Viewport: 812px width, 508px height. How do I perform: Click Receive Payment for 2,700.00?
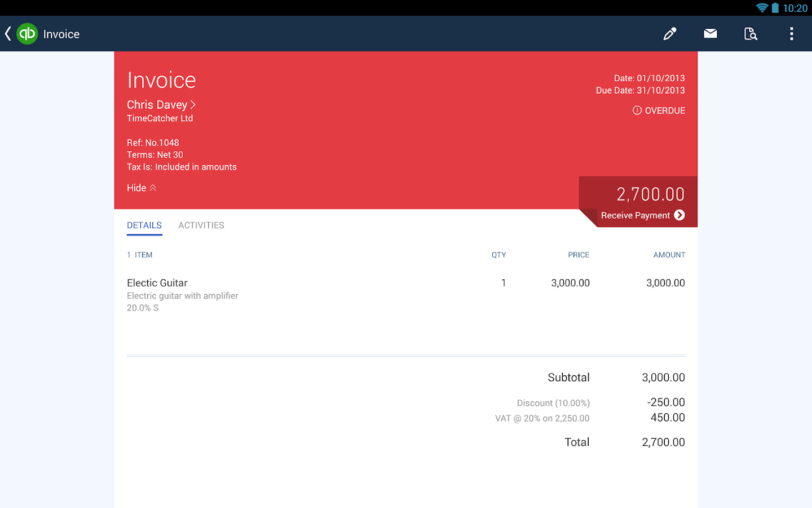pyautogui.click(x=637, y=215)
